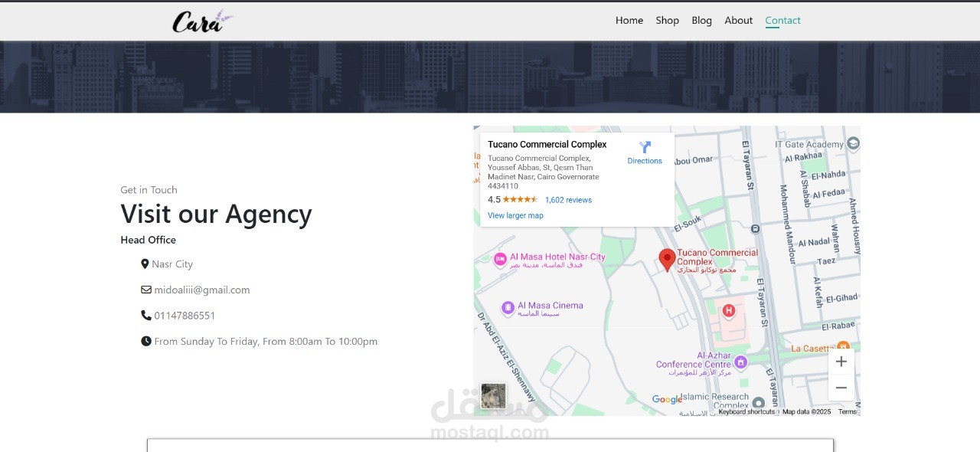
Task: Open the Home page from the navbar
Action: pyautogui.click(x=629, y=21)
